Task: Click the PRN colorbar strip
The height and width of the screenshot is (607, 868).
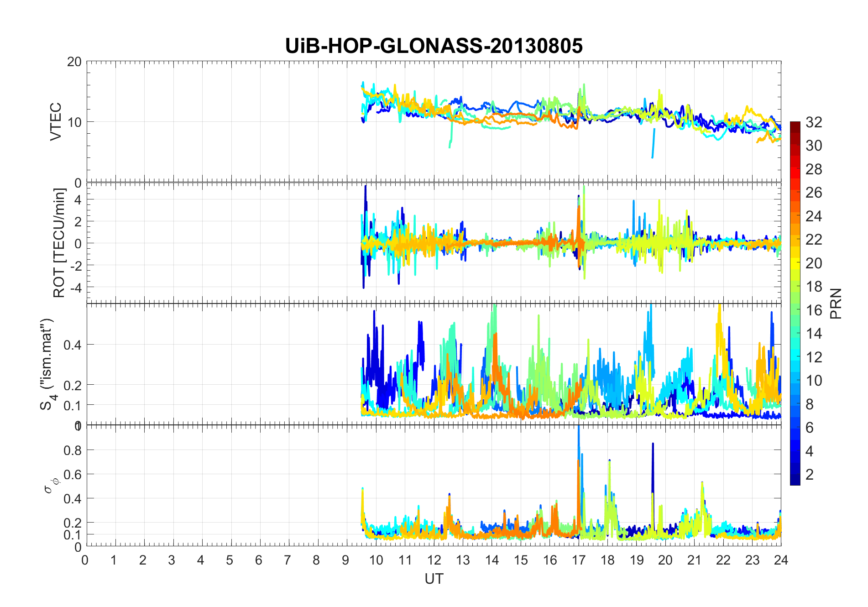Action: coord(795,303)
